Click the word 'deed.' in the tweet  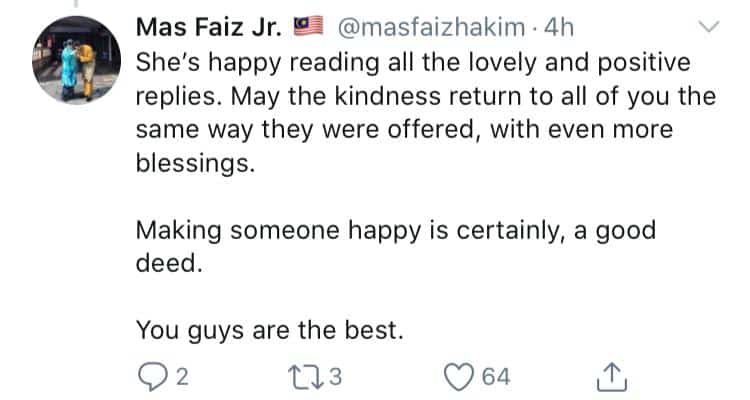[x=169, y=263]
